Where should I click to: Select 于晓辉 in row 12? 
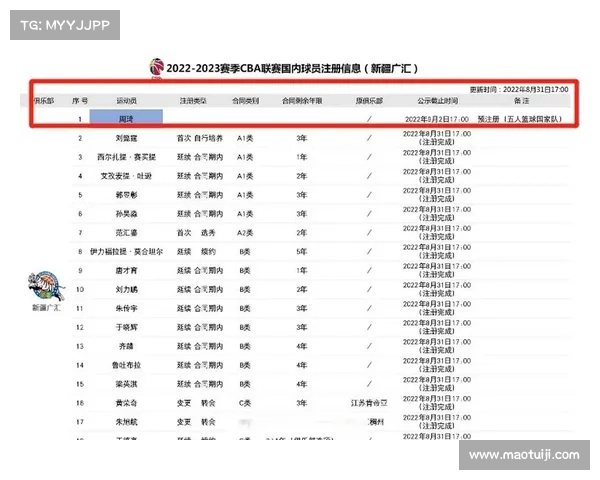(x=126, y=327)
